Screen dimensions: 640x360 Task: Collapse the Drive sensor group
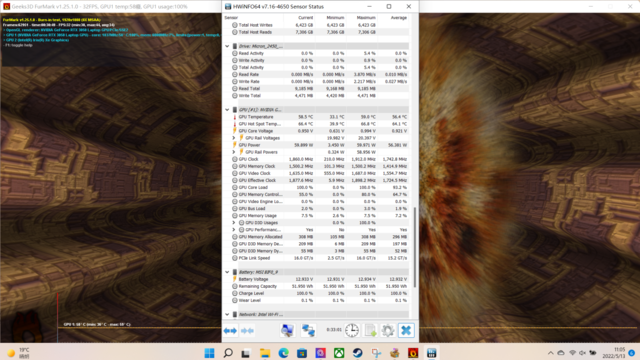point(227,46)
